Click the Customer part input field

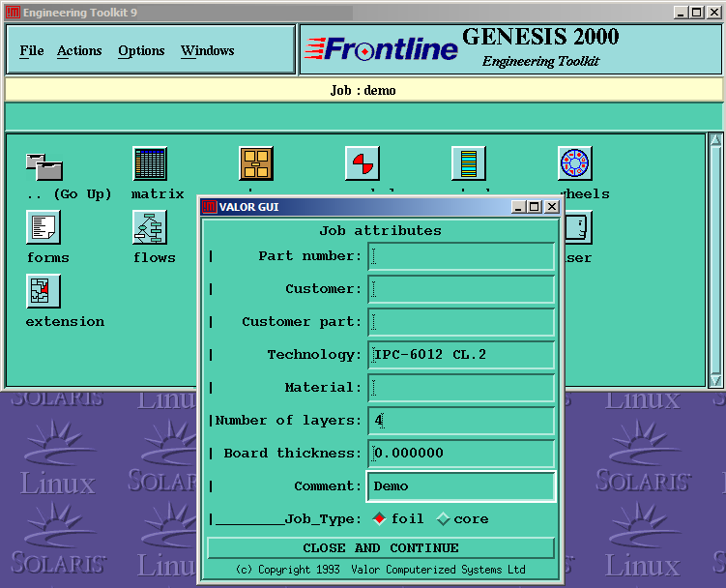click(461, 322)
